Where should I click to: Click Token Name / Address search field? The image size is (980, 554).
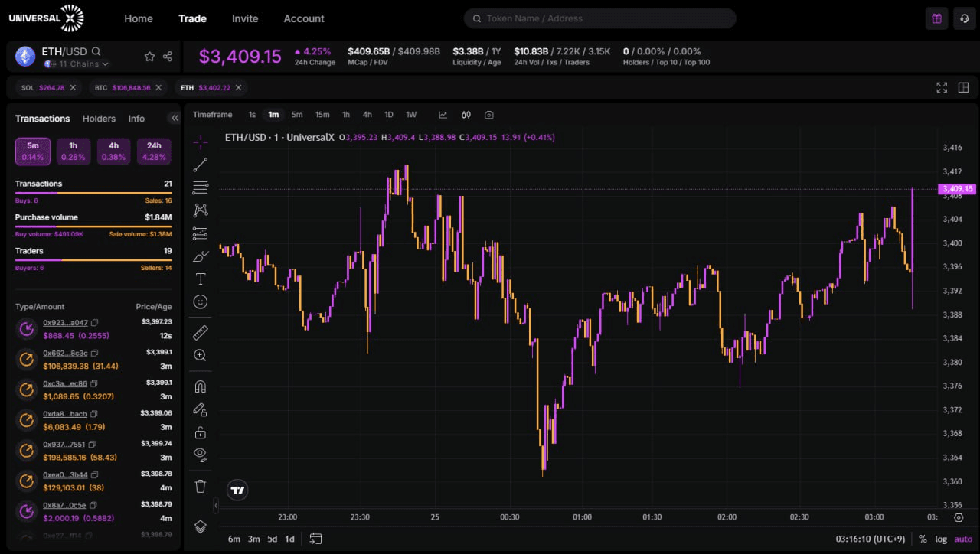click(x=600, y=18)
